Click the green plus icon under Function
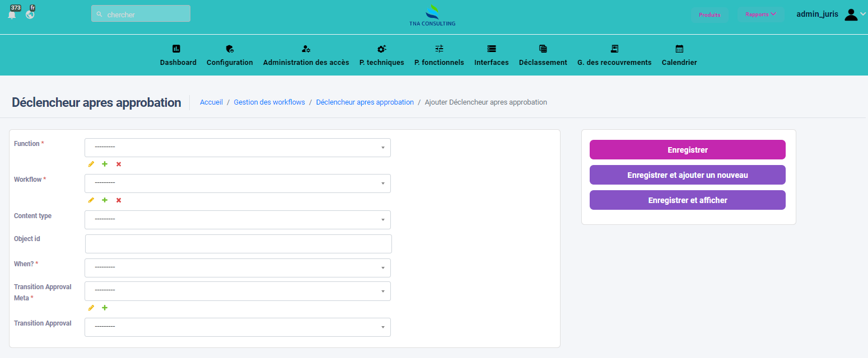Viewport: 868px width, 358px height. [105, 164]
